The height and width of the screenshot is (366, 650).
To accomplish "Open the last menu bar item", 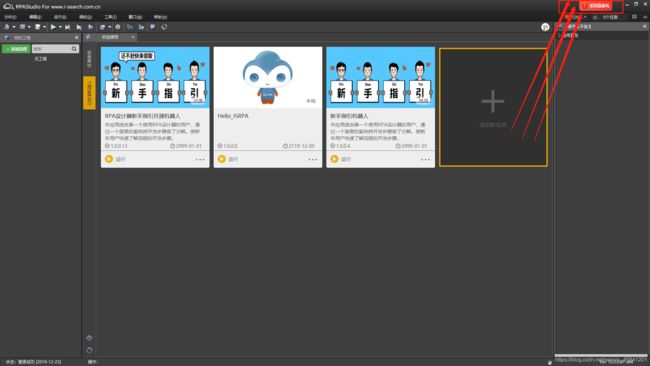I will pyautogui.click(x=160, y=17).
